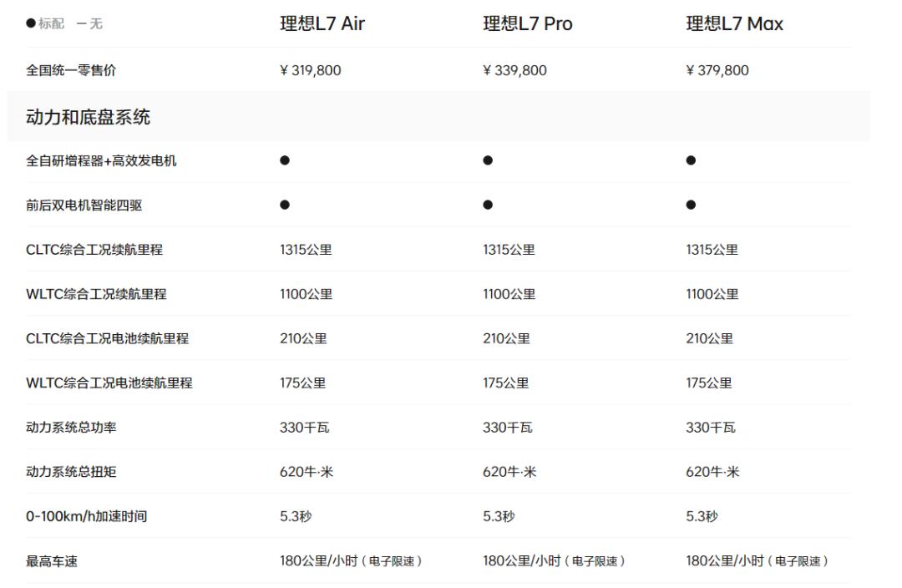
Task: Click the 全自研增程器+高效发电机 row label
Action: 101,160
